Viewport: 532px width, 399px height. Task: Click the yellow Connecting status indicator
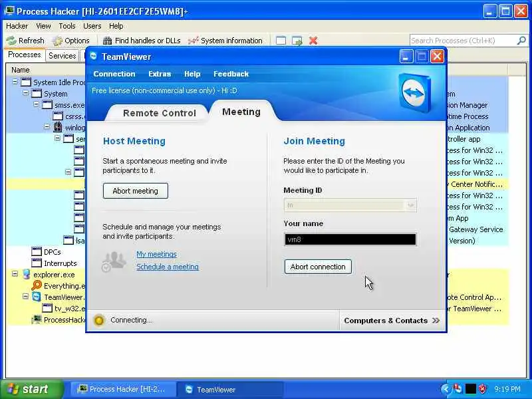point(99,320)
